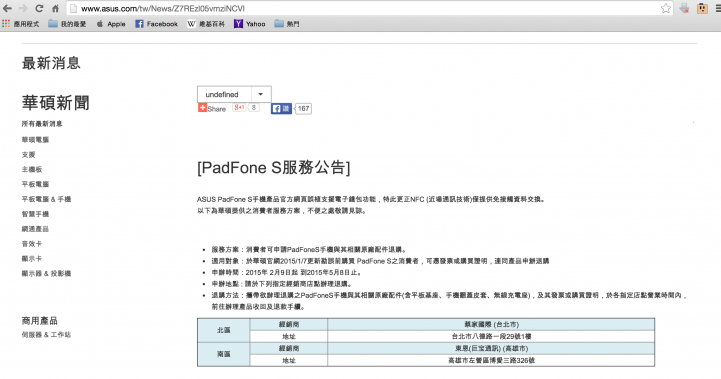Open the browser home page icon
721x379 pixels.
coord(55,8)
